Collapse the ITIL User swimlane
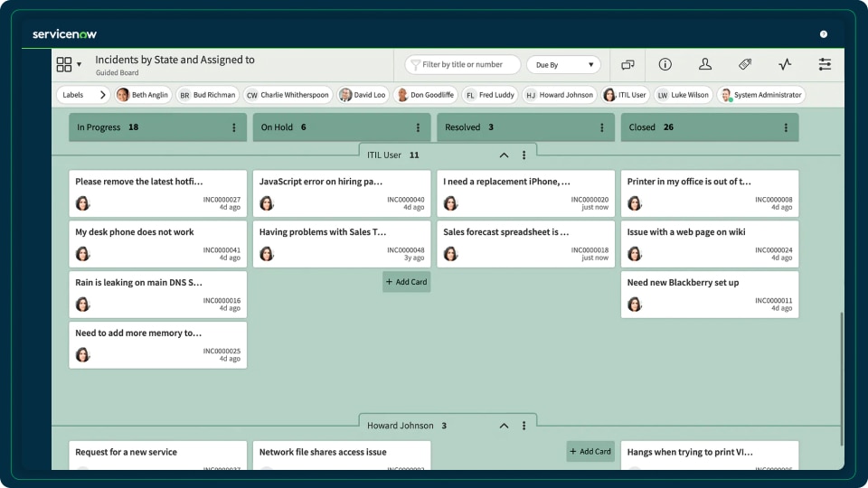The height and width of the screenshot is (488, 868). tap(505, 155)
